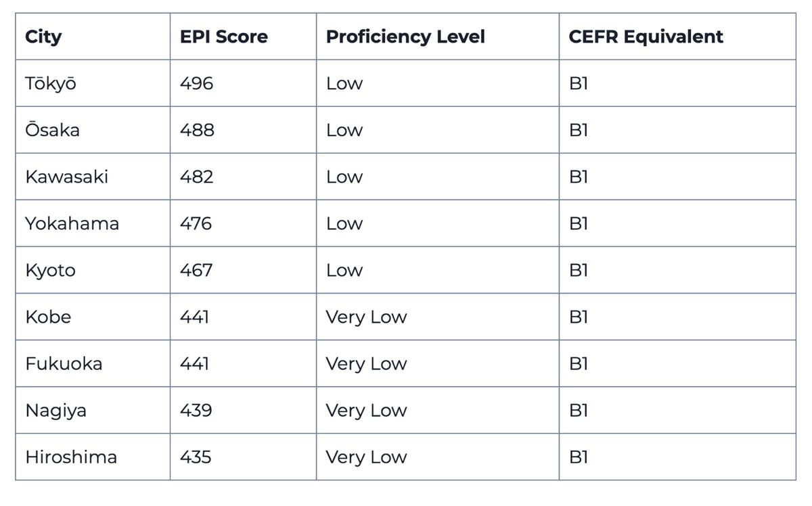Image resolution: width=812 pixels, height=506 pixels.
Task: Click the Kawasaki city cell
Action: pos(66,177)
